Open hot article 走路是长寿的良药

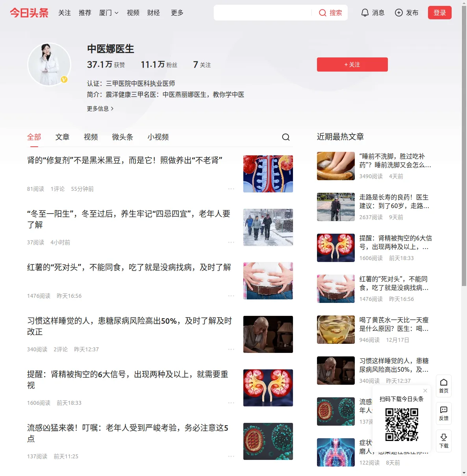click(x=395, y=201)
